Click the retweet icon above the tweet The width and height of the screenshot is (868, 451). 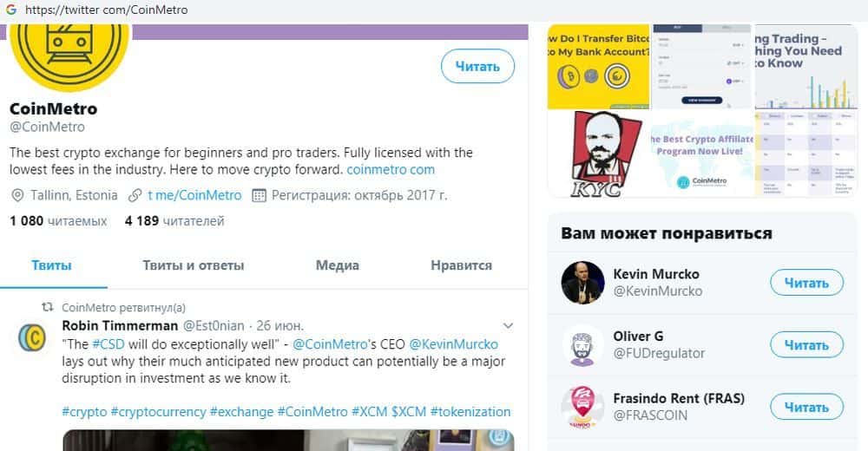coord(49,308)
